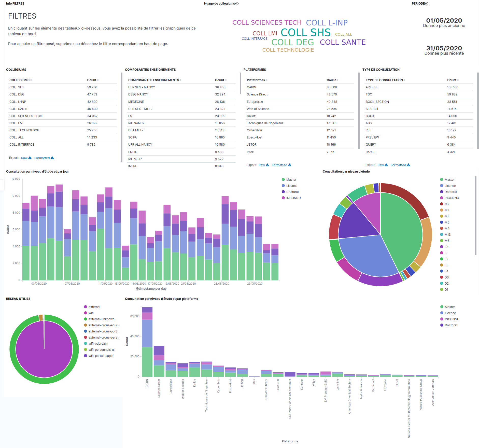Click download icon beside Formatted in COLLEGIUMS export
The height and width of the screenshot is (448, 479).
click(52, 158)
